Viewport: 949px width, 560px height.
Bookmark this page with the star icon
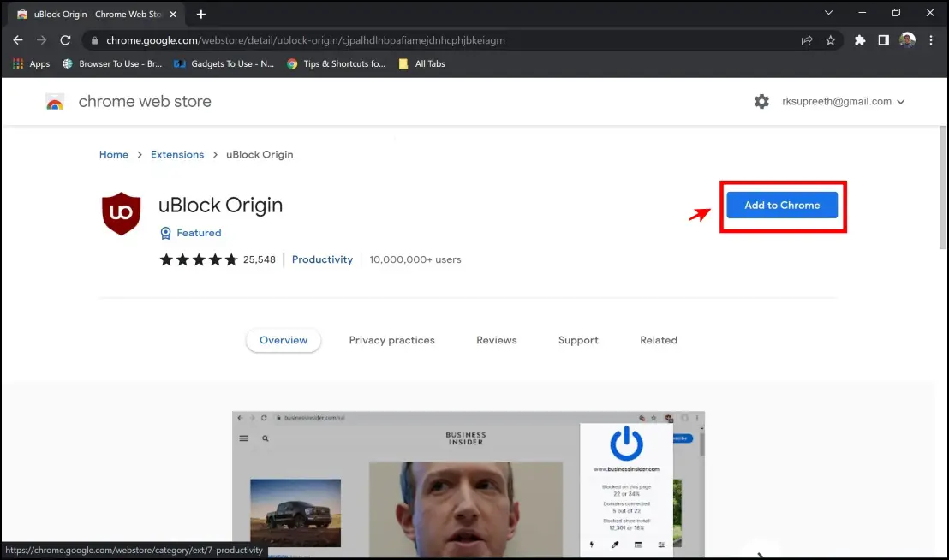831,40
